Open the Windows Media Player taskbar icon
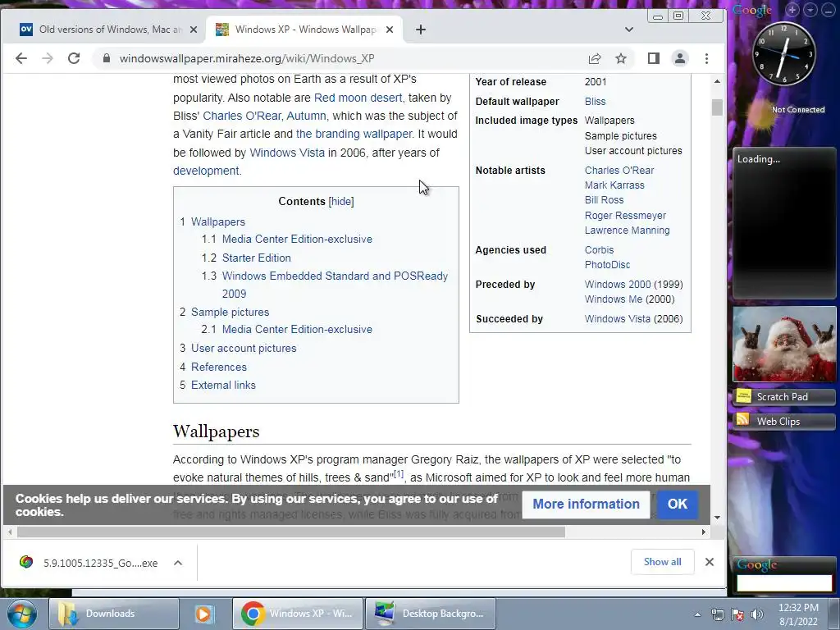 point(203,614)
